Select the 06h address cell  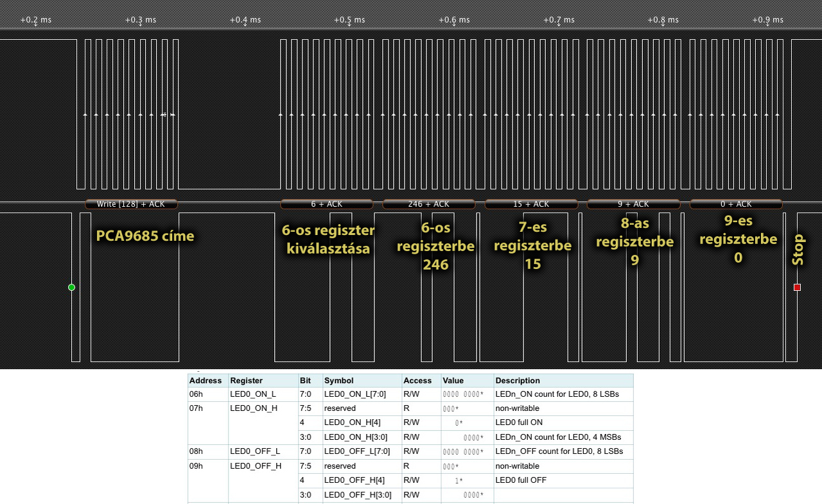pyautogui.click(x=208, y=394)
